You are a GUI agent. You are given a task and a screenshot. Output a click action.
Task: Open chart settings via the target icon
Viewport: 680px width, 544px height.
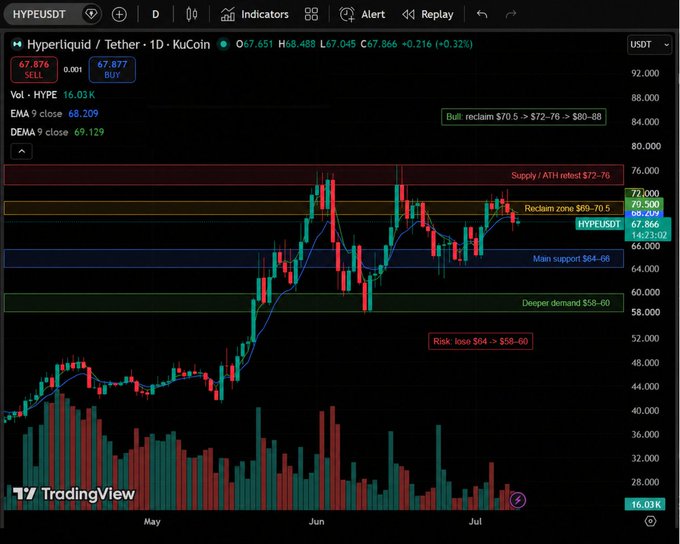pos(650,521)
